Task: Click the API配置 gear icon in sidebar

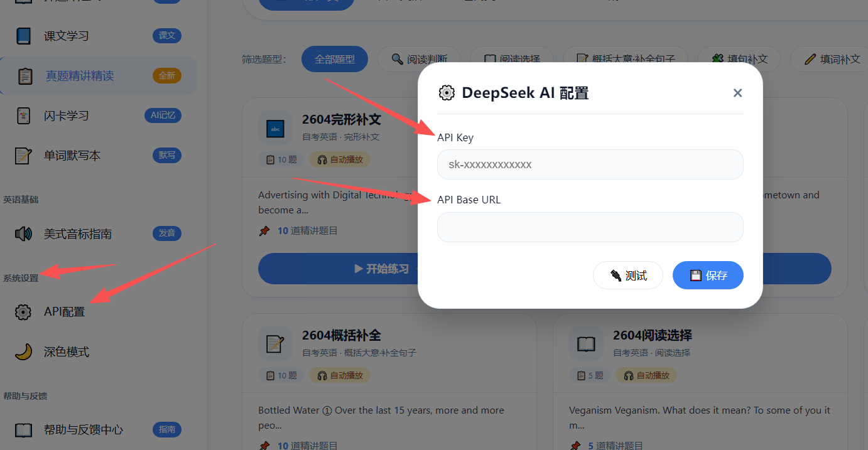Action: click(x=23, y=312)
